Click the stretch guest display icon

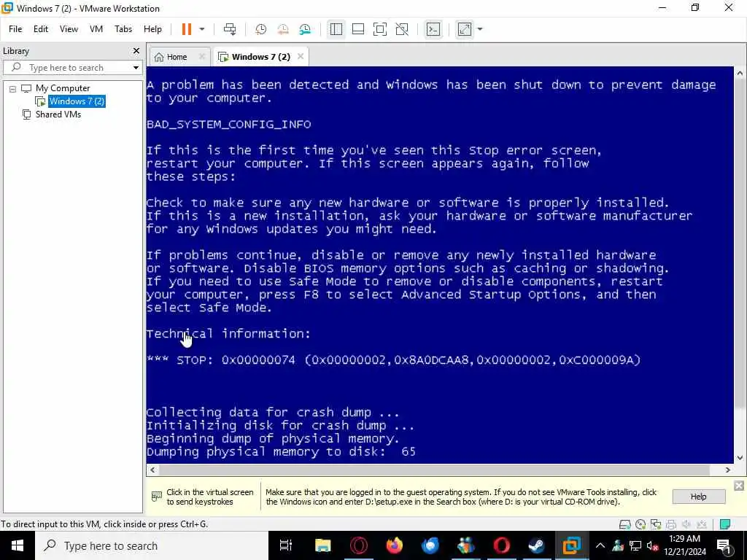(x=465, y=29)
